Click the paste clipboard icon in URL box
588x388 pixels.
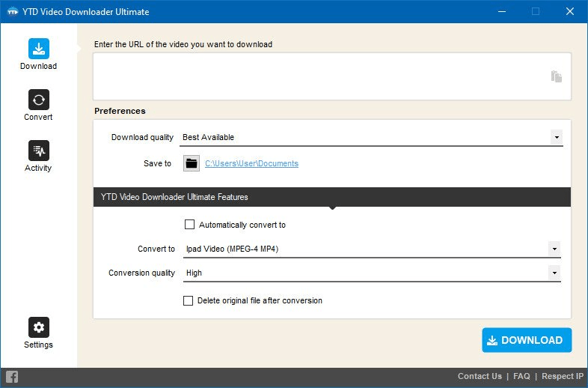tap(556, 76)
